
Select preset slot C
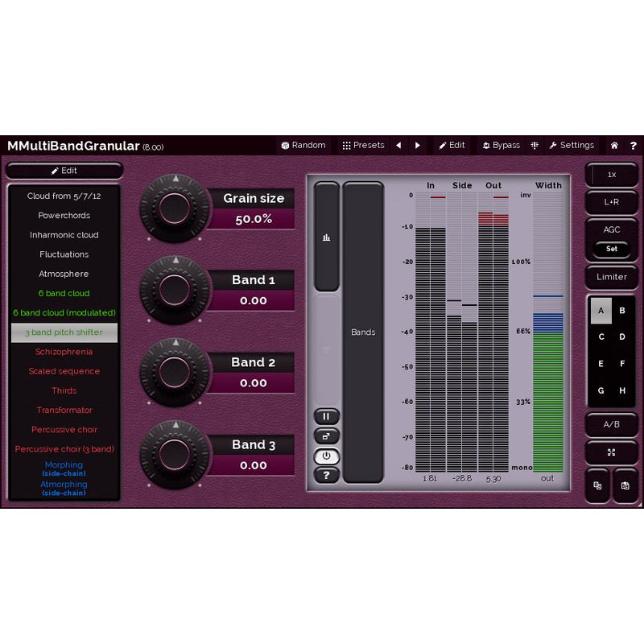click(601, 336)
